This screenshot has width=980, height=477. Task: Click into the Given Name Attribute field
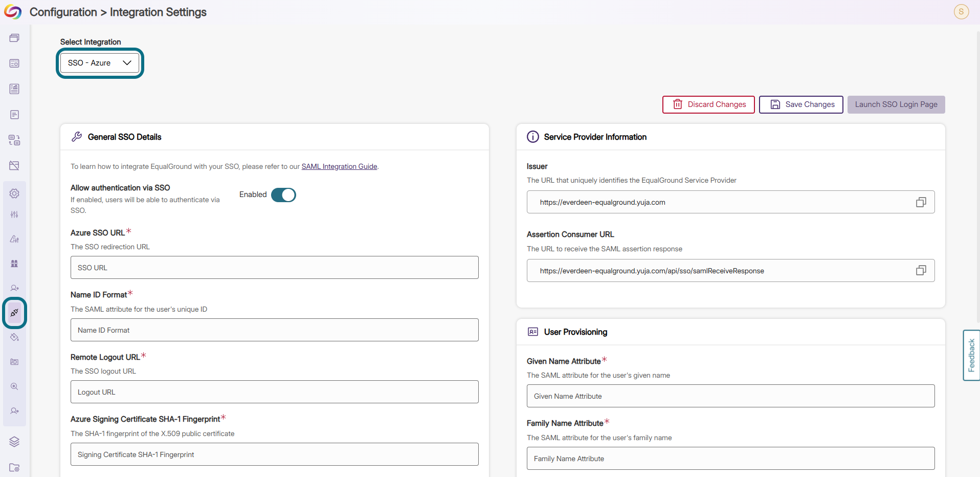click(730, 396)
